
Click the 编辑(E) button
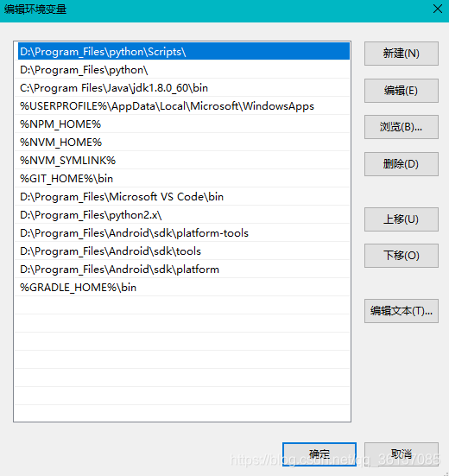(401, 91)
